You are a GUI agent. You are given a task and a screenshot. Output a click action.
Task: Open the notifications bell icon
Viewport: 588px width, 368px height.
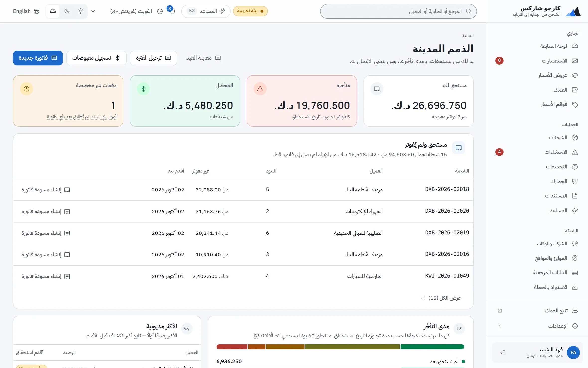pyautogui.click(x=172, y=11)
